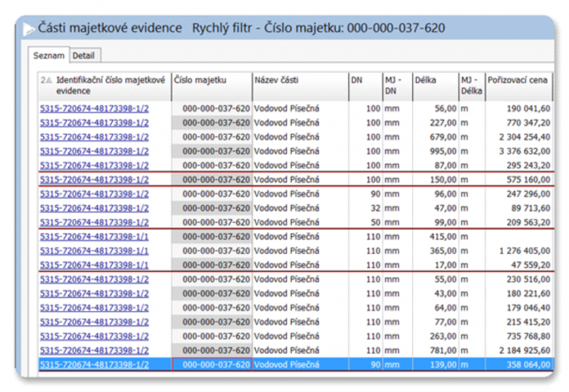The image size is (569, 392).
Task: Click the 'Číslo majetku' cell in the row priced 575 160,00
Action: (212, 180)
